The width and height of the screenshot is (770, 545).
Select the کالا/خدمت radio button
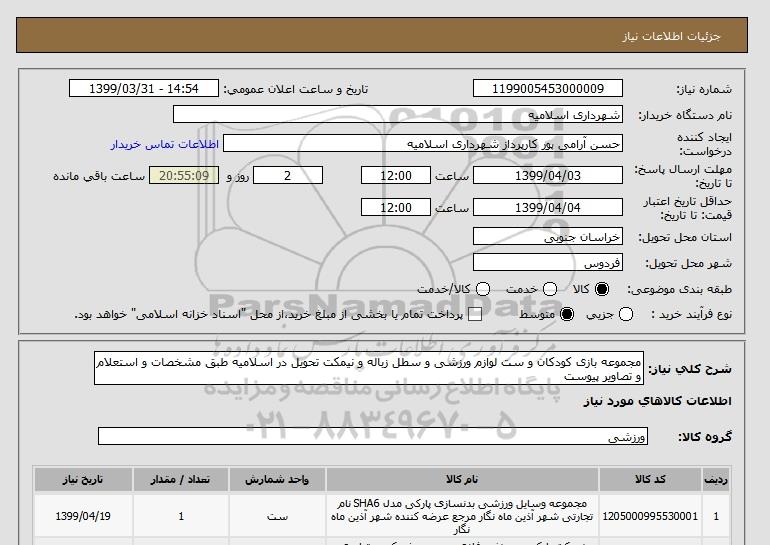pyautogui.click(x=483, y=289)
